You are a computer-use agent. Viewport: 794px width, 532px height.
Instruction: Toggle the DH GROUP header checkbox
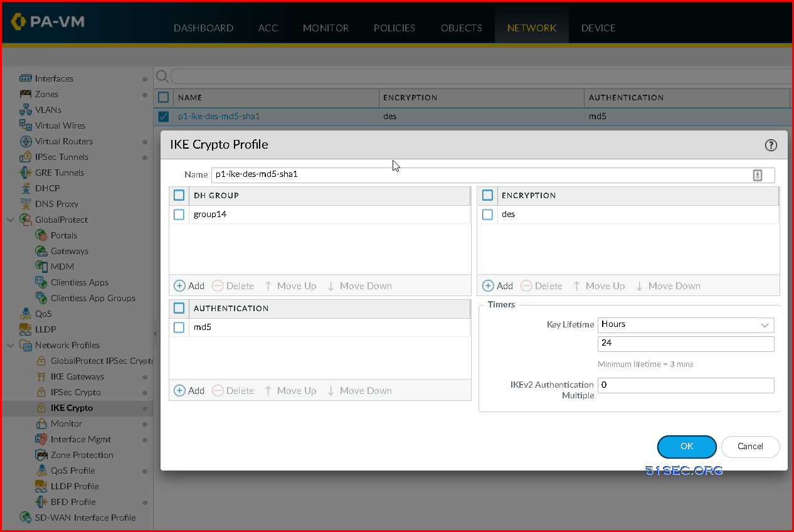coord(179,195)
